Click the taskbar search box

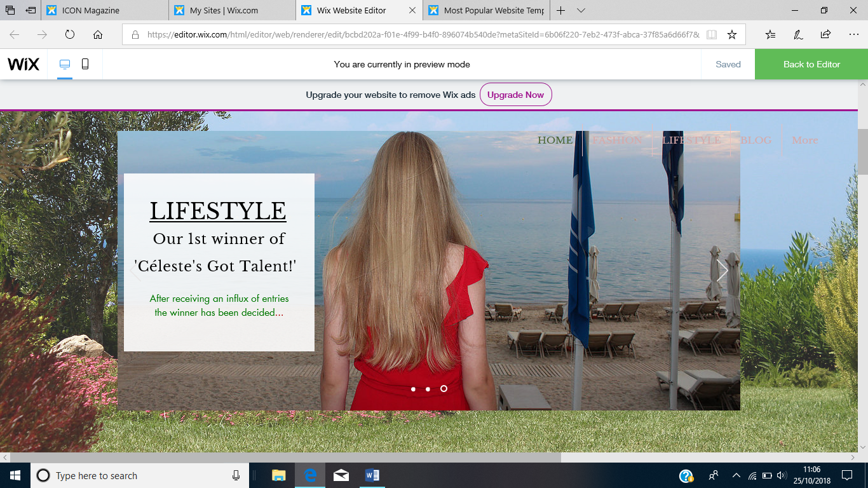click(139, 475)
